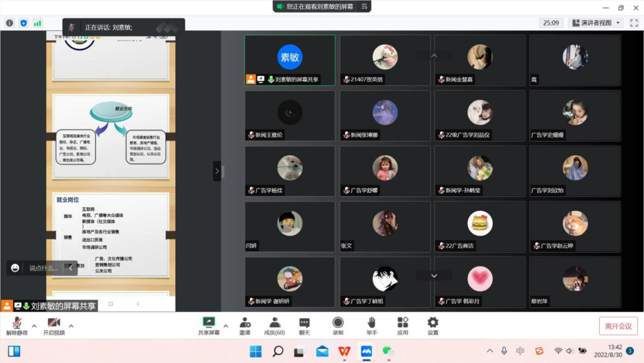Show hidden system tray icons
The image size is (644, 363).
(490, 351)
